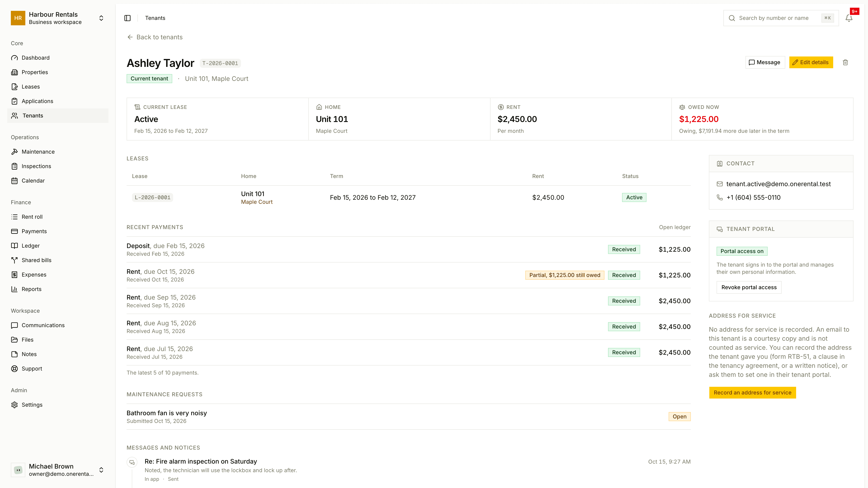Click the Support lifebuoy icon
Image resolution: width=868 pixels, height=488 pixels.
[14, 369]
